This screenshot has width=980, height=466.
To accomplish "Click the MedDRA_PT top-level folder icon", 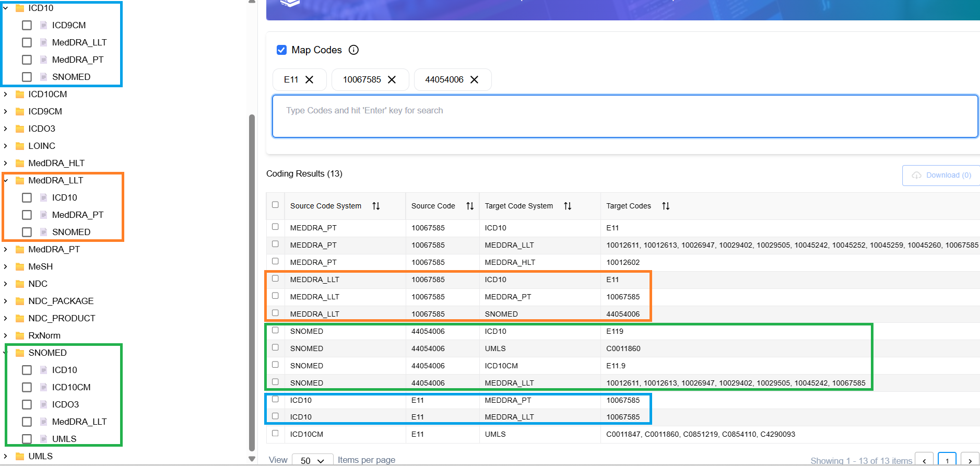I will click(20, 249).
